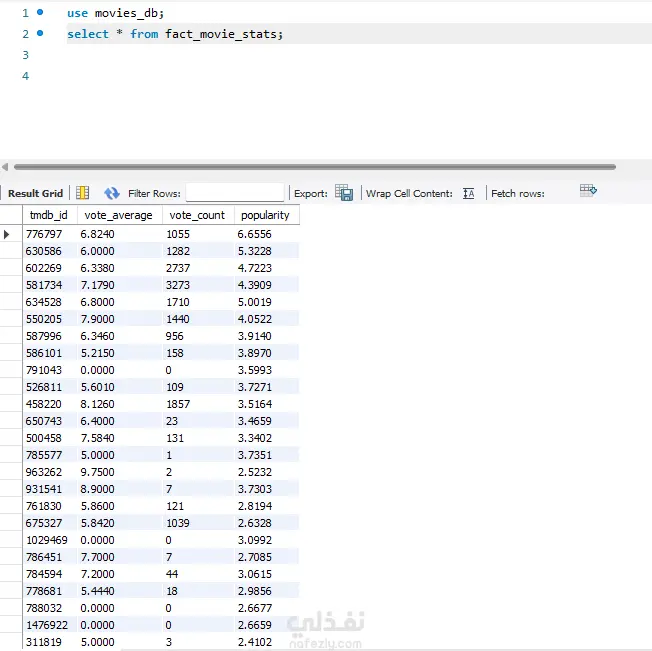This screenshot has height=651, width=652.
Task: Select vote_average cell 9.7500
Action: pyautogui.click(x=120, y=472)
